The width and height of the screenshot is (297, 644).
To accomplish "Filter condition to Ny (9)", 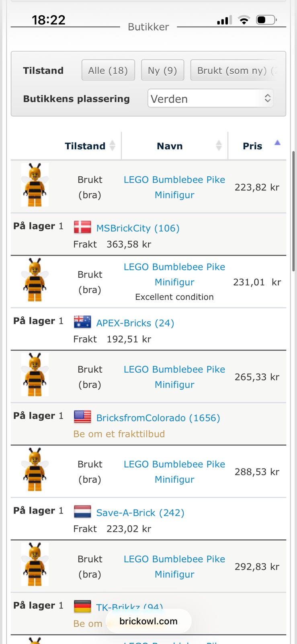I will (x=162, y=70).
